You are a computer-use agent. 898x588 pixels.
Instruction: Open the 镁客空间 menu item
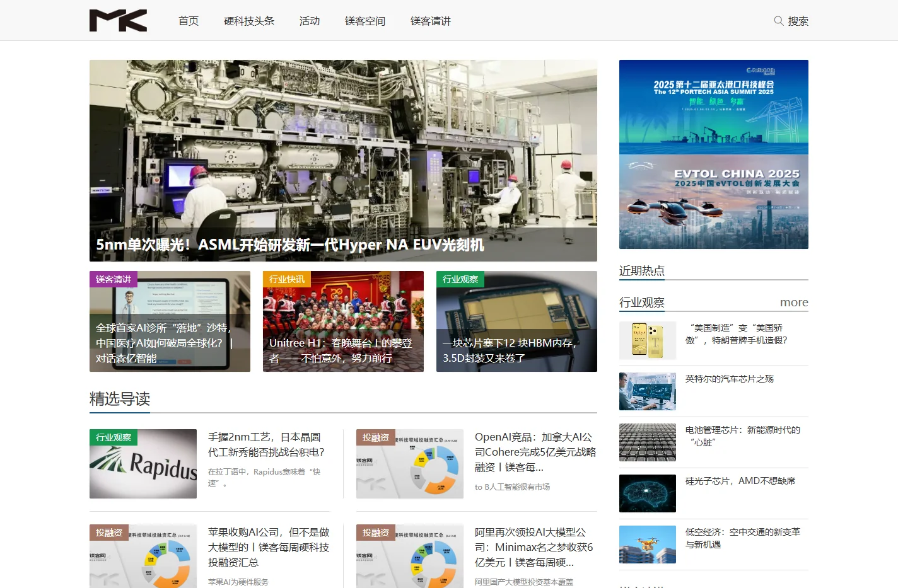click(365, 21)
